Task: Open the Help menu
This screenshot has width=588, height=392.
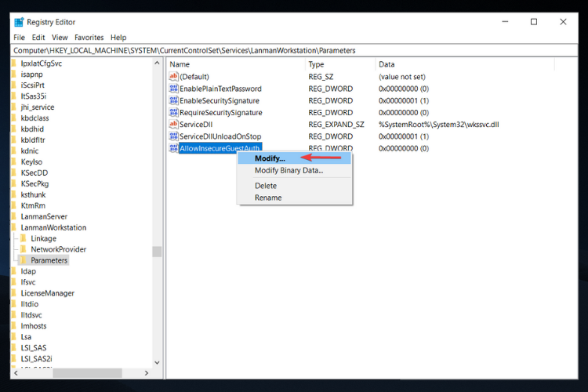Action: (118, 38)
